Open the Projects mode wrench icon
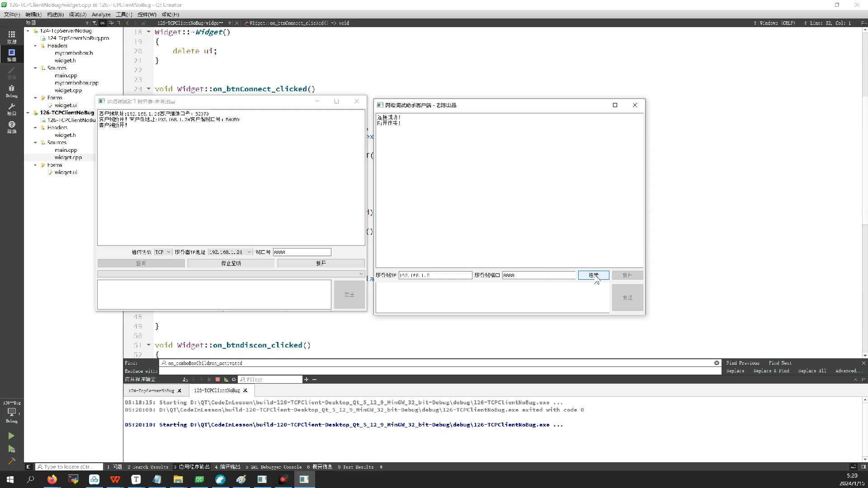 pos(12,109)
